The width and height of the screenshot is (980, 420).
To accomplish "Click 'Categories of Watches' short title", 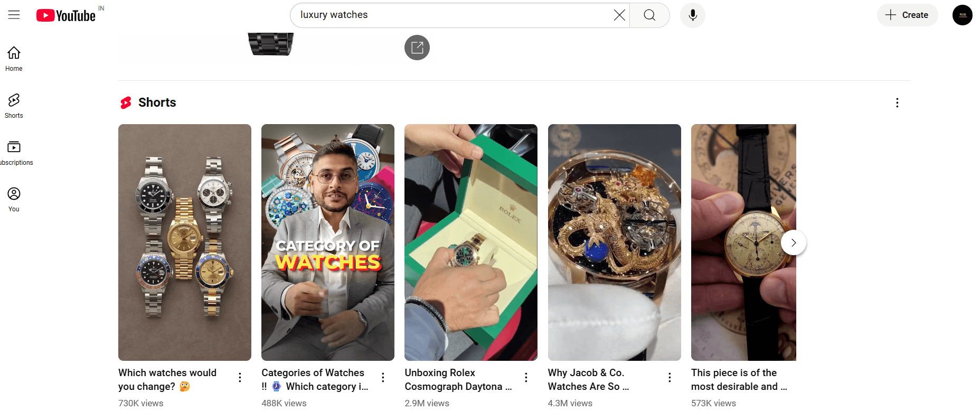I will click(315, 379).
